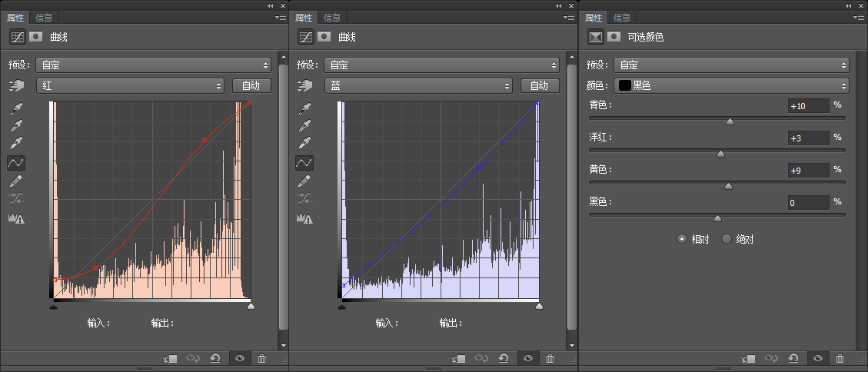The image size is (868, 372).
Task: Select black point eyedropper in blue curves panel
Action: (x=304, y=108)
